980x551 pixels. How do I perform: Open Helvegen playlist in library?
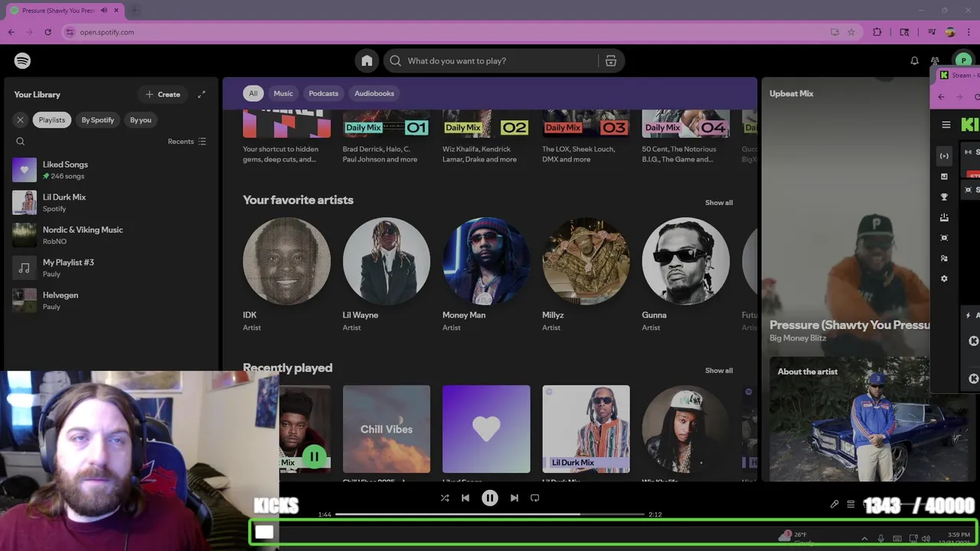111,301
